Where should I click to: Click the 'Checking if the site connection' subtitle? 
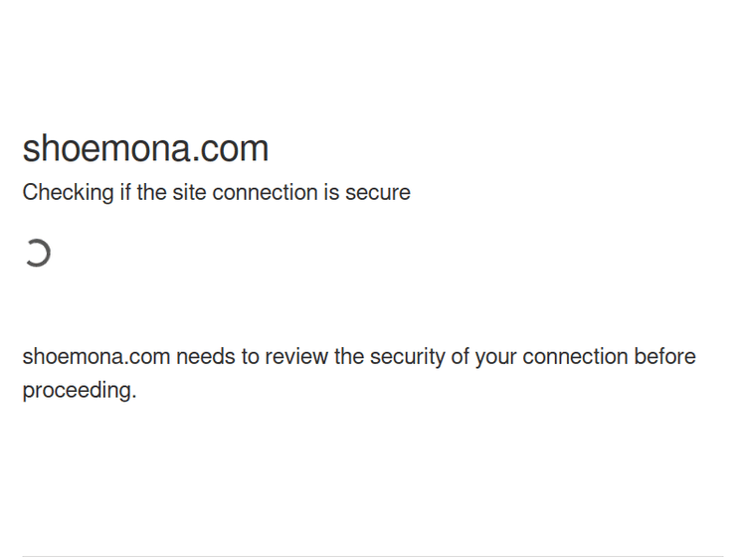point(216,192)
